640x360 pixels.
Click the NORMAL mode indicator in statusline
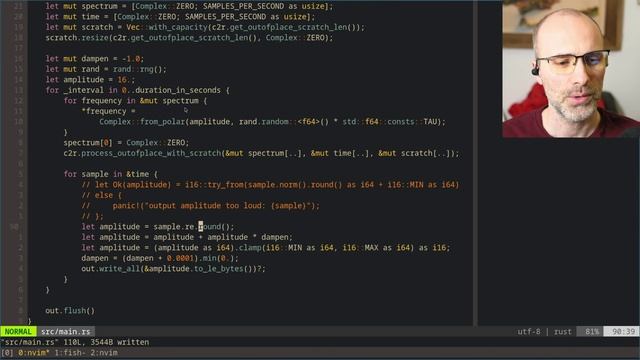coord(18,331)
